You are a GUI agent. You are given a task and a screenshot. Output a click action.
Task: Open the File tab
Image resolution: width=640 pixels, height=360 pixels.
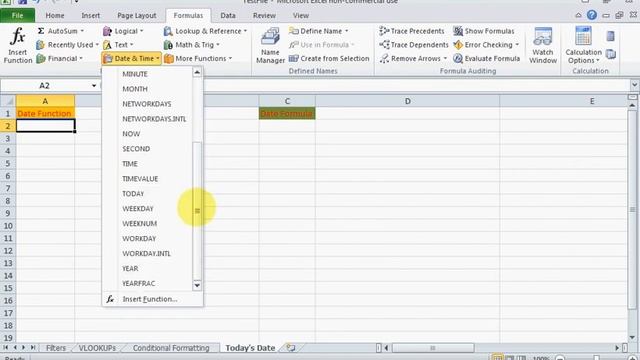click(18, 16)
